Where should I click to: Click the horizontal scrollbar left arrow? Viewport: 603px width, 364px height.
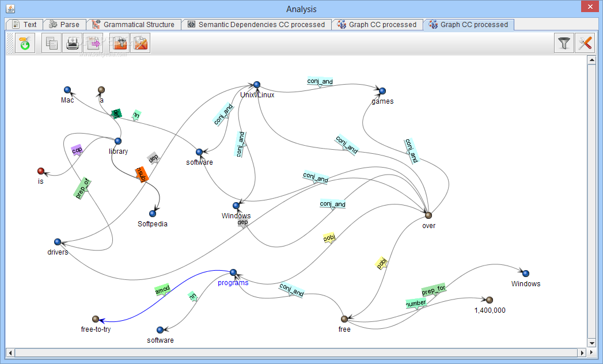(10, 352)
